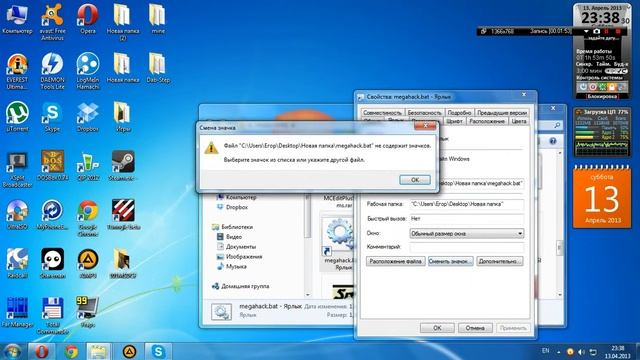Select the mine folder on desktop
The width and height of the screenshot is (640, 360).
click(158, 19)
